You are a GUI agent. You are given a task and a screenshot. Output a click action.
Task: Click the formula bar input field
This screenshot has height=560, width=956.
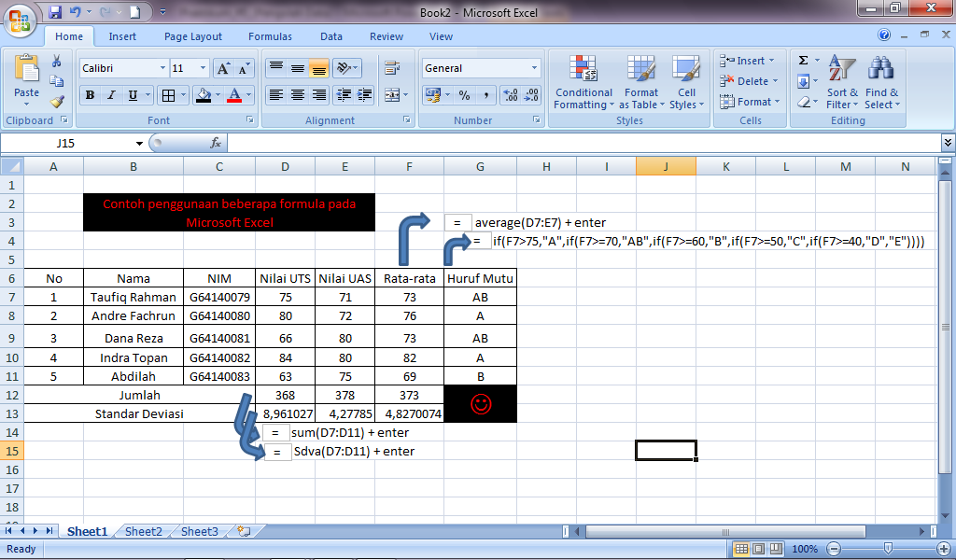pos(584,143)
